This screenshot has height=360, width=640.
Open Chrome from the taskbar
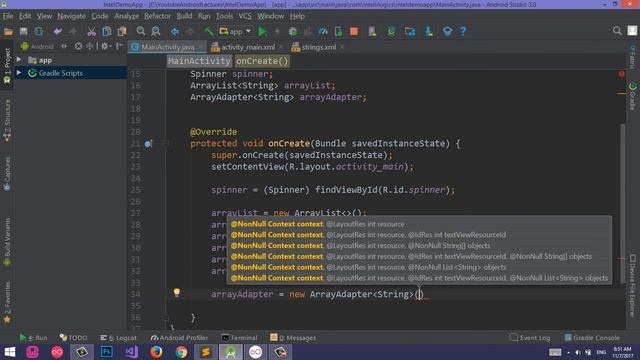tap(181, 352)
